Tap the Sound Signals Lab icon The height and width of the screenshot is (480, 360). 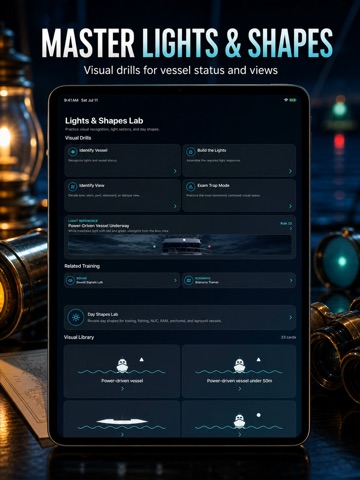70,280
